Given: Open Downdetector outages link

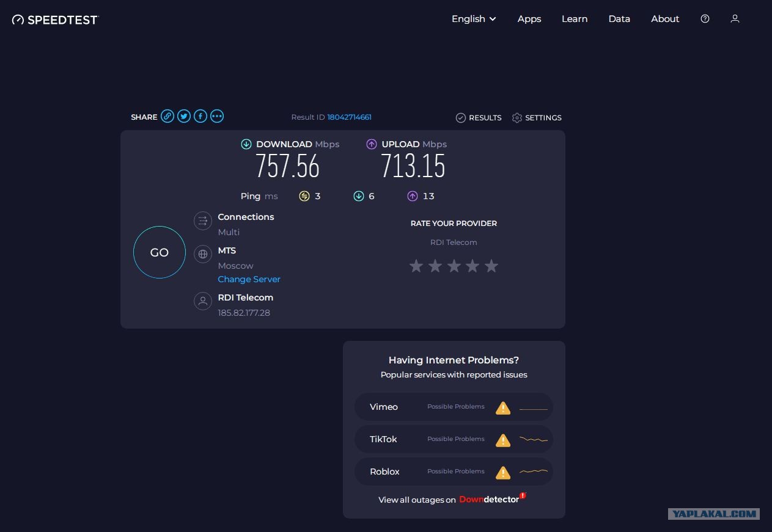Looking at the screenshot, I should [493, 499].
